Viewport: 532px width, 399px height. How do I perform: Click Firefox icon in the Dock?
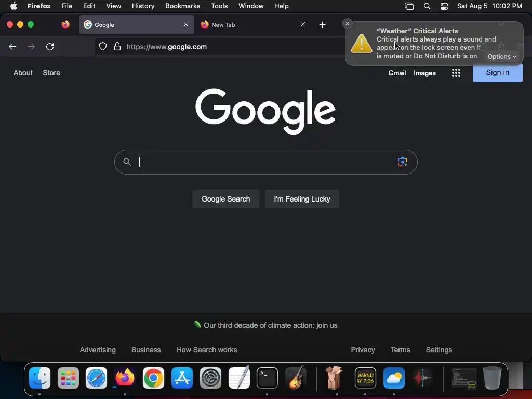click(x=125, y=378)
